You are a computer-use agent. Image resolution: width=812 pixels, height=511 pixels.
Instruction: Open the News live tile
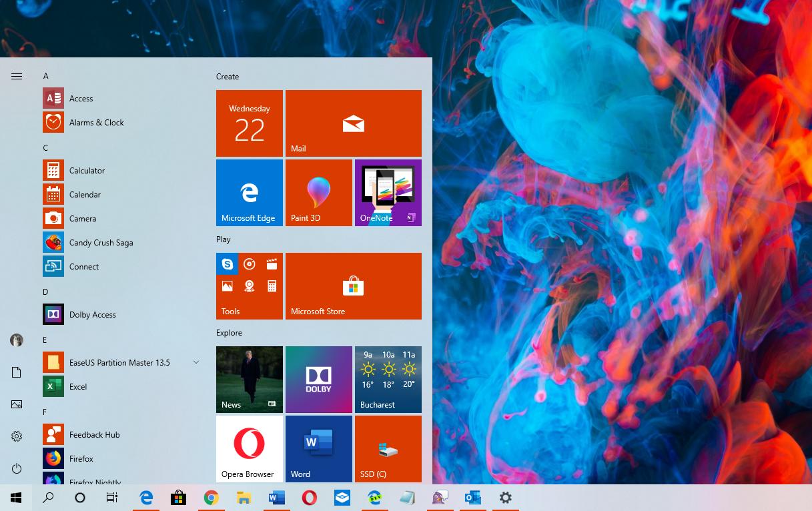pyautogui.click(x=250, y=380)
